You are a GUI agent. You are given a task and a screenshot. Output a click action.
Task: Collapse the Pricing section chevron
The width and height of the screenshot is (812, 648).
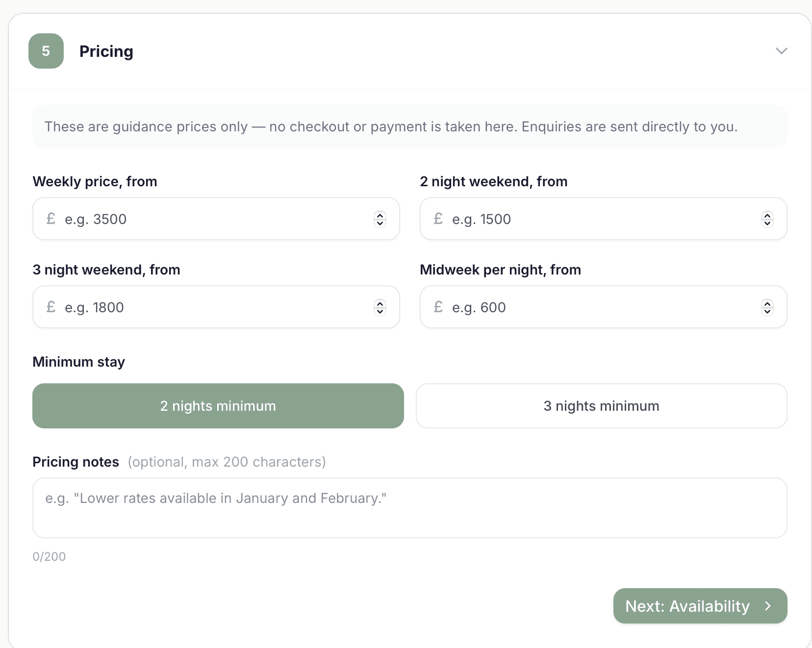click(x=781, y=51)
